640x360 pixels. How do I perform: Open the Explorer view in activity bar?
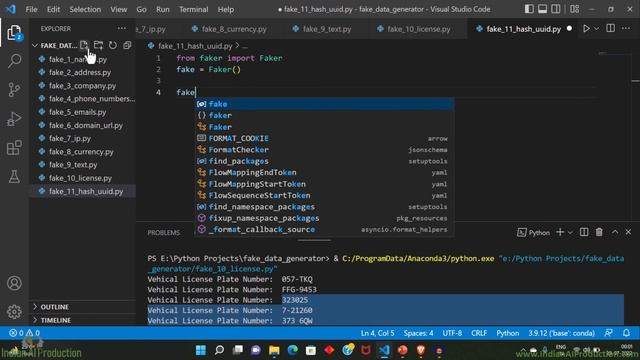coord(14,33)
